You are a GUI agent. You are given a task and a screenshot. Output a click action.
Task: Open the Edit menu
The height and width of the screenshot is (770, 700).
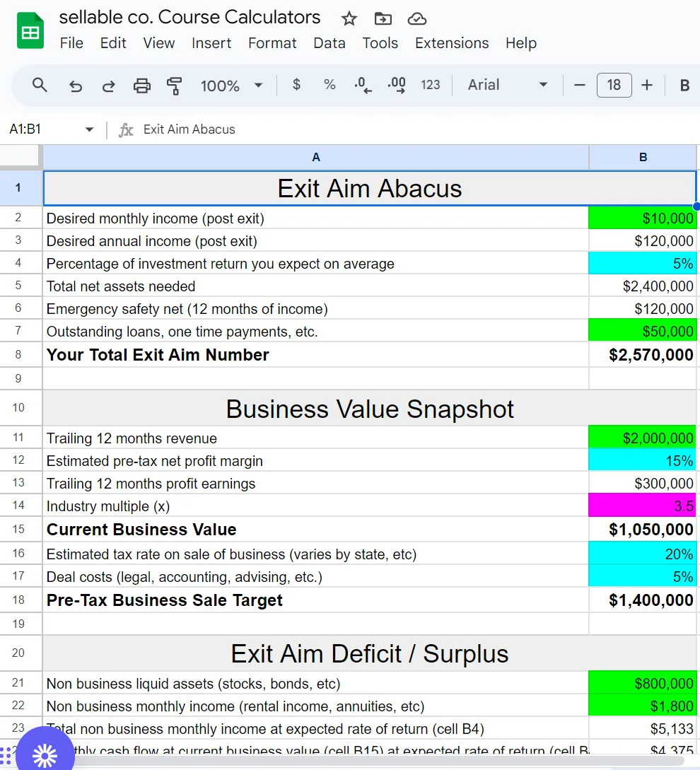pyautogui.click(x=113, y=43)
